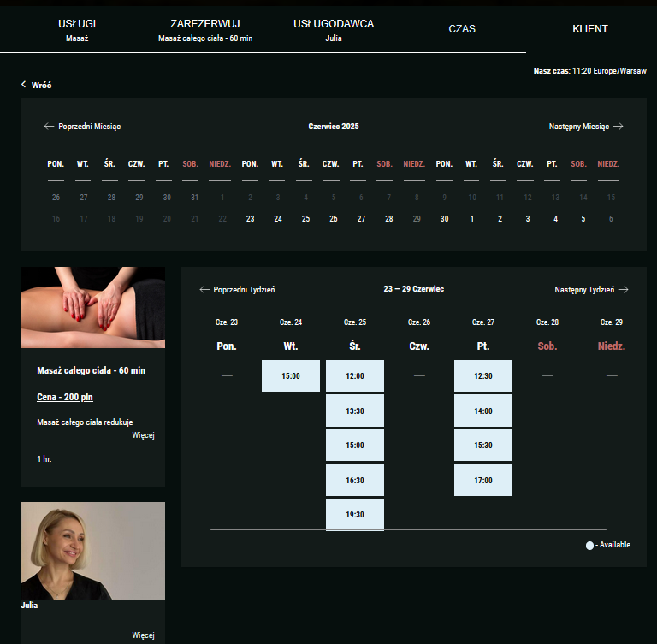Select day 30 in the month calendar
The image size is (657, 644).
click(445, 219)
